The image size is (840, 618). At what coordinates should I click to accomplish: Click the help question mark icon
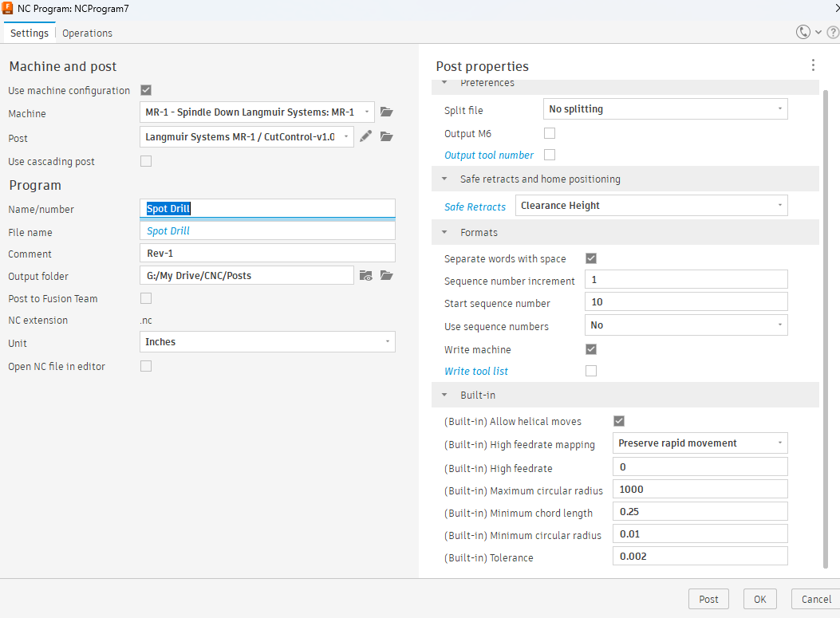(833, 33)
